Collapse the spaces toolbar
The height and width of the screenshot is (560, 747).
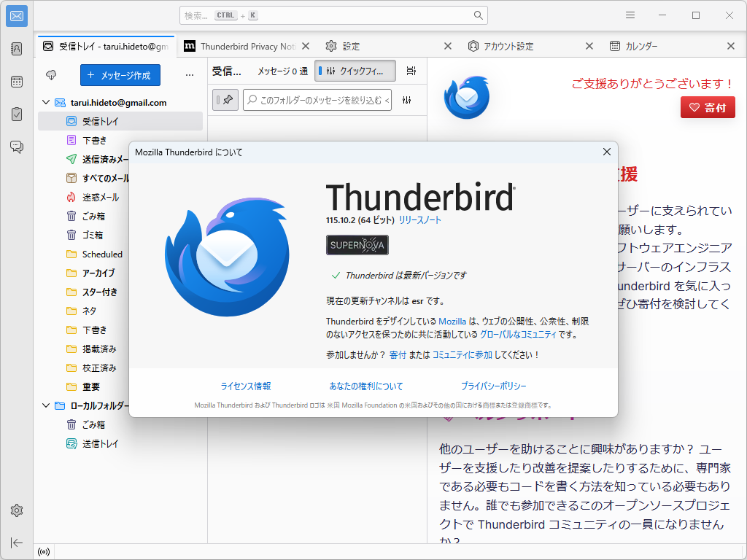tap(16, 542)
